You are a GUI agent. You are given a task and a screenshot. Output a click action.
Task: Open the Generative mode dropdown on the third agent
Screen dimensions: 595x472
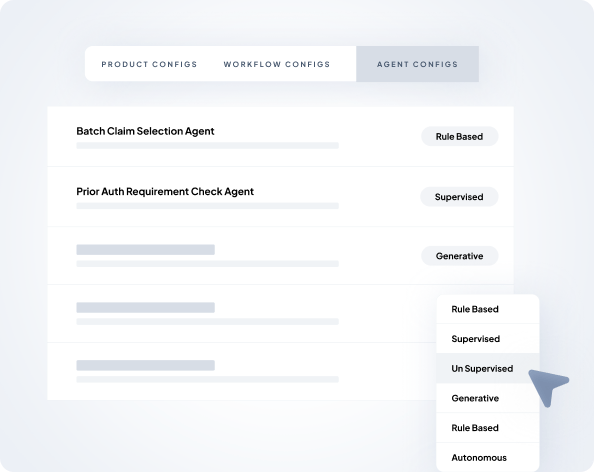click(x=460, y=256)
